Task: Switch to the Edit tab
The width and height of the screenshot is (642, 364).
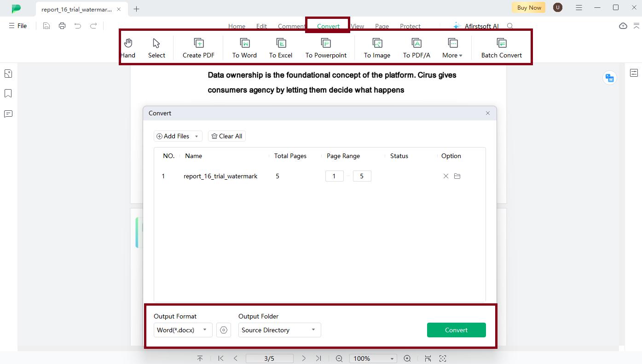Action: point(261,27)
